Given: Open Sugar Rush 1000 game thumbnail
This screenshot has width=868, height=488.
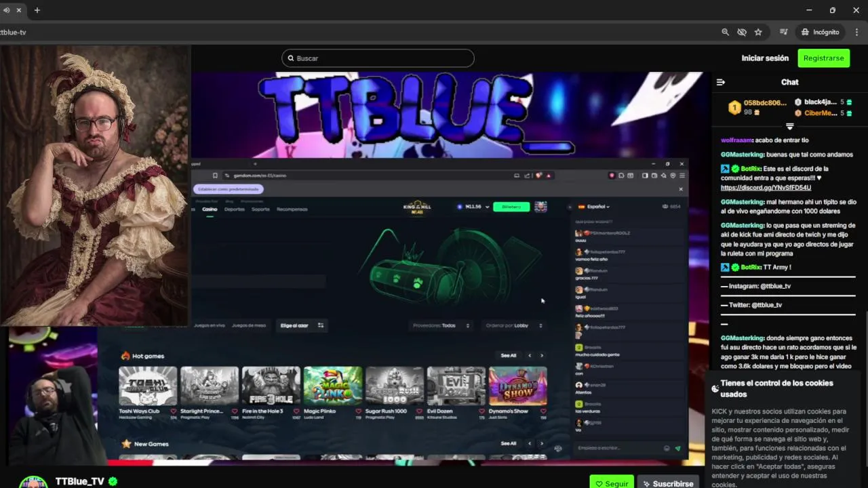Looking at the screenshot, I should [395, 386].
